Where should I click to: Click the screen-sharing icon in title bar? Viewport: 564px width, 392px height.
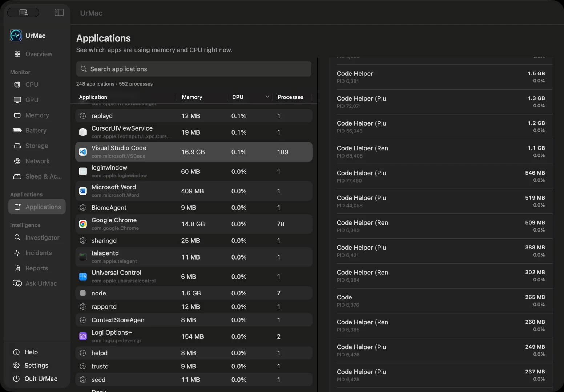point(23,13)
